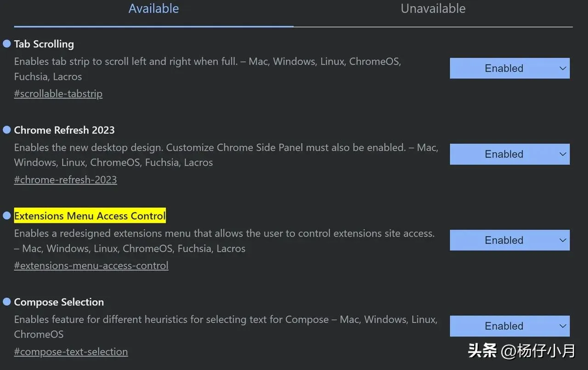This screenshot has width=588, height=370.
Task: Click the Compose Selection flag title
Action: (59, 302)
